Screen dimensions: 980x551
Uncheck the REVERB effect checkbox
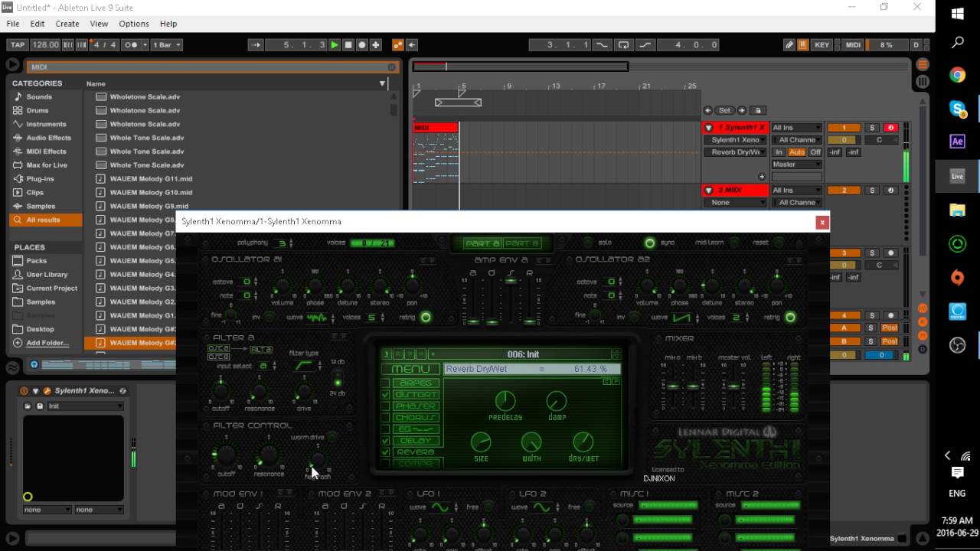coord(386,452)
